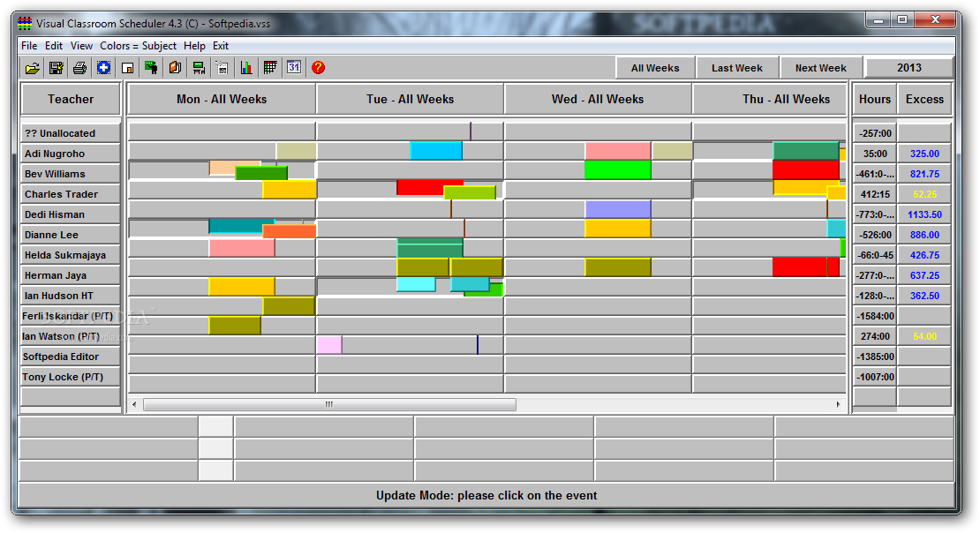Click the 325.00 excess value
The width and height of the screenshot is (980, 533).
click(x=925, y=154)
